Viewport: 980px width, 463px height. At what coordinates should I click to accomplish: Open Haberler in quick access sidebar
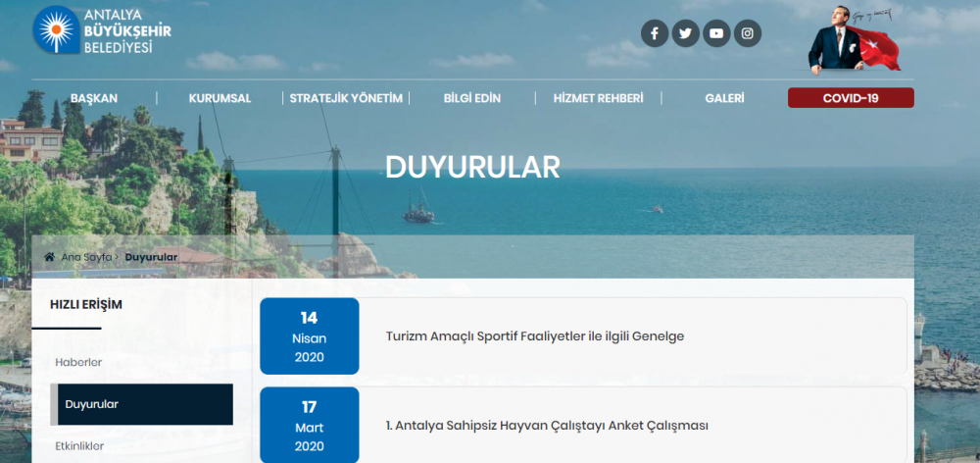[x=78, y=362]
